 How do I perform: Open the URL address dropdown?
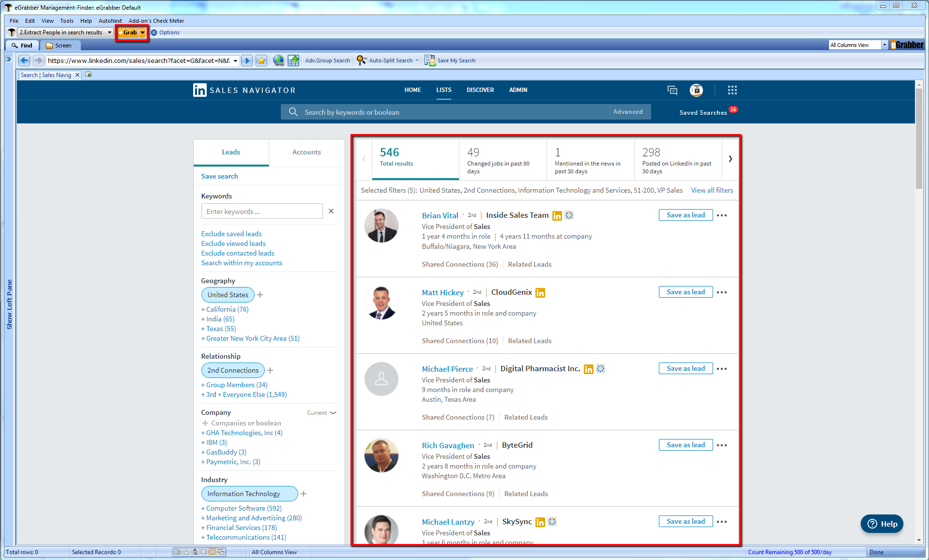point(236,61)
